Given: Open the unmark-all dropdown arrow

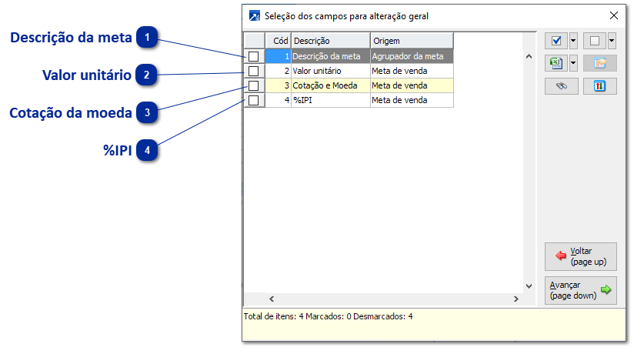Looking at the screenshot, I should (612, 41).
